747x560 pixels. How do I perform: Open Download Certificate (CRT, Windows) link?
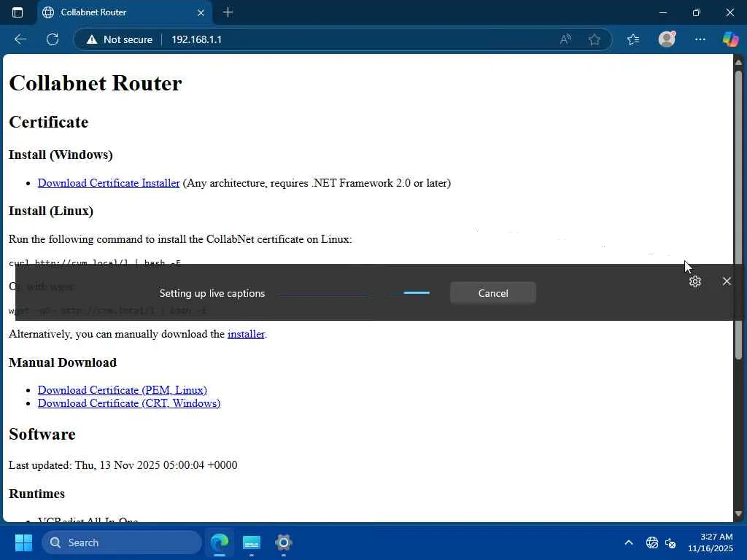click(129, 403)
